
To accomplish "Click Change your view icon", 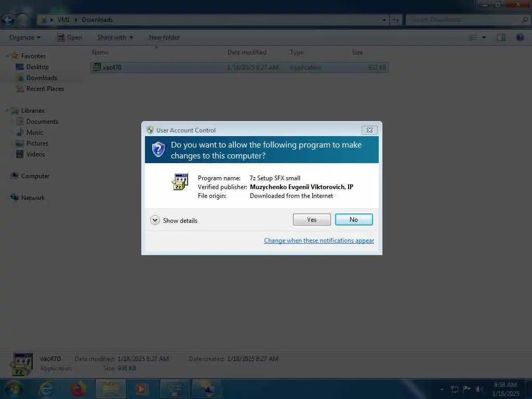I will pyautogui.click(x=473, y=37).
